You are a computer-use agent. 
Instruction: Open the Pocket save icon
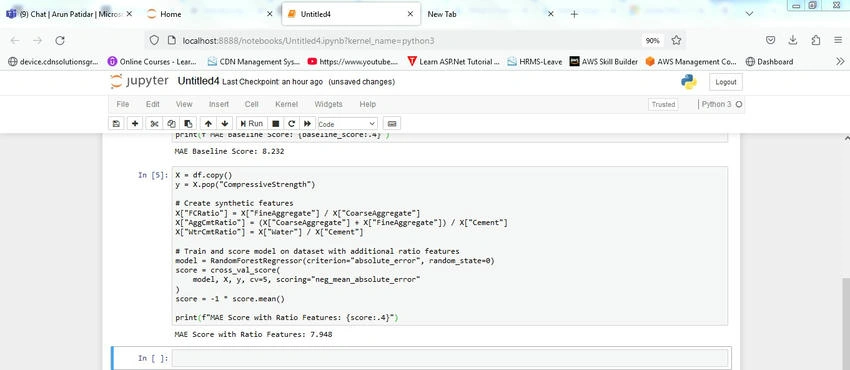(770, 41)
